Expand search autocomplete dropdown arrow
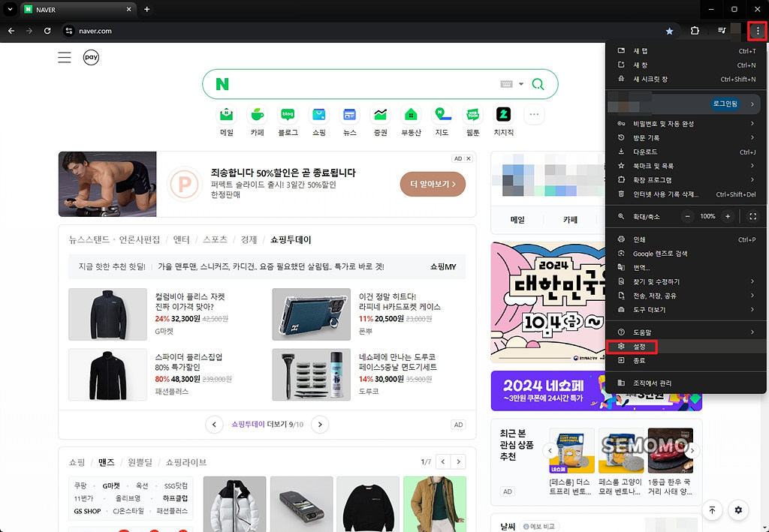The width and height of the screenshot is (769, 532). coord(521,84)
